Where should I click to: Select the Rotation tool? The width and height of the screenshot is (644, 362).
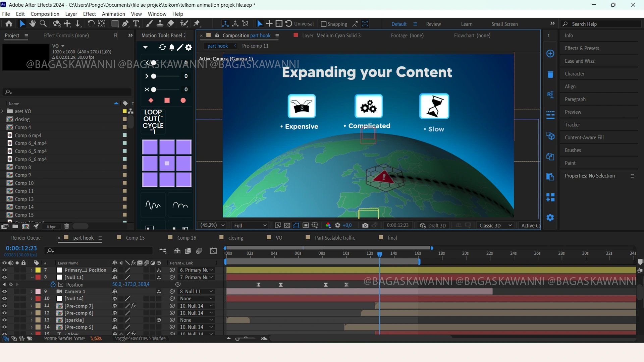click(91, 23)
